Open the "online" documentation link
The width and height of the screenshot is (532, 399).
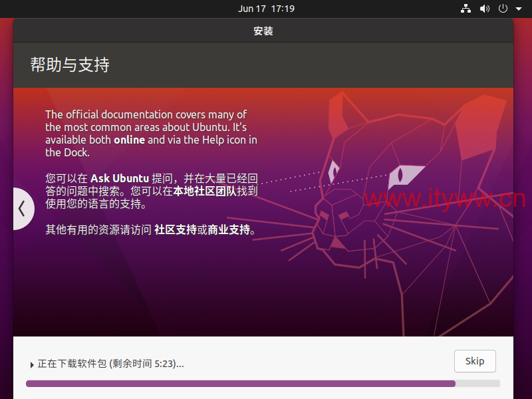(129, 140)
